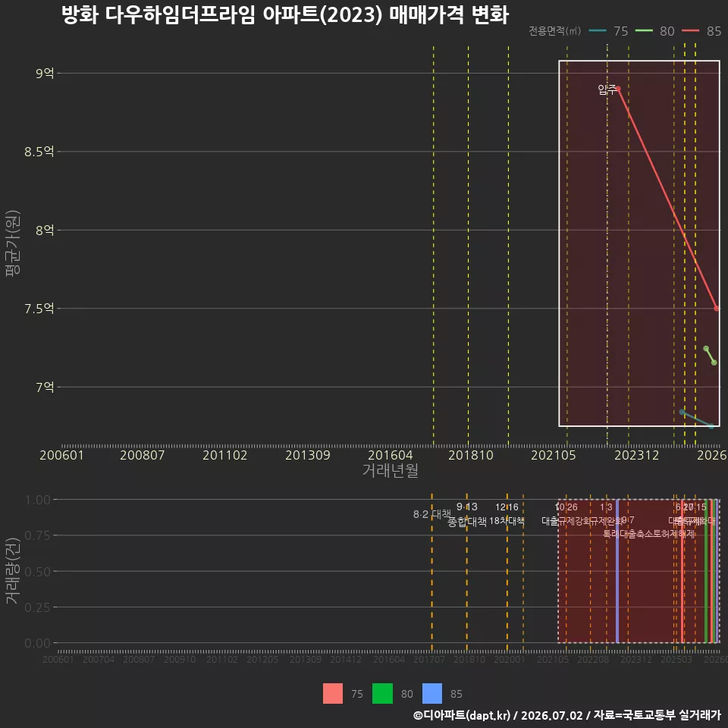
Task: Click 201412 on the volume chart x-axis
Action: point(346,659)
